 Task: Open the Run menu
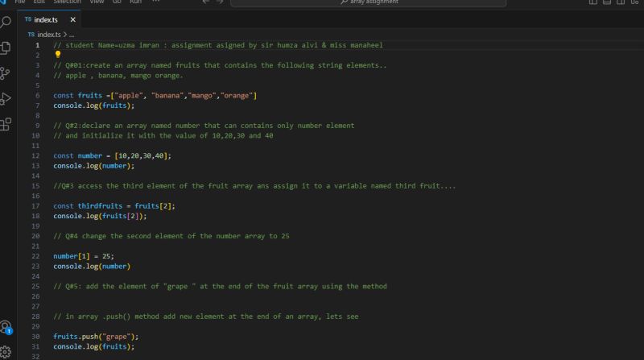(135, 2)
